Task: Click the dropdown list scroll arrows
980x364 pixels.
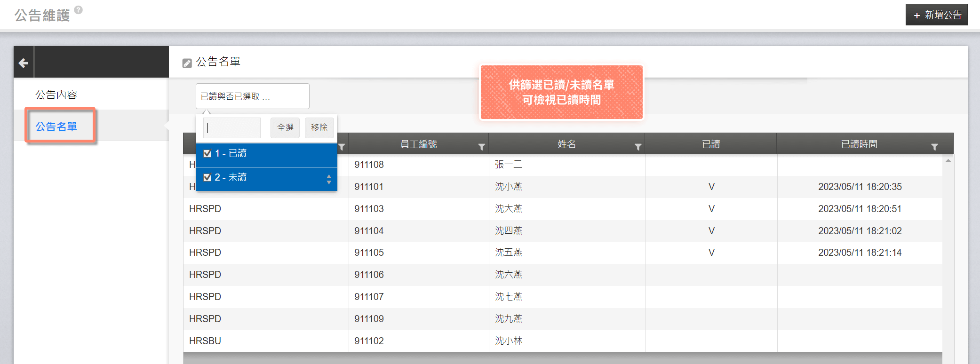Action: click(329, 179)
